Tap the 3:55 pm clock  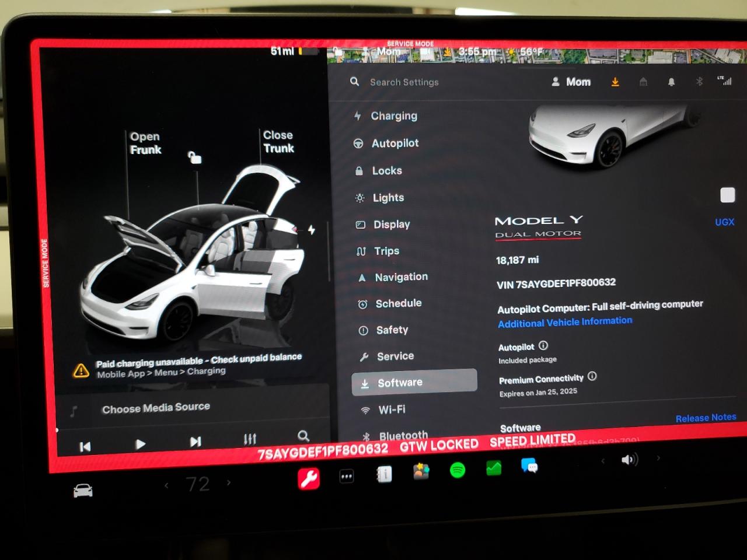point(477,52)
